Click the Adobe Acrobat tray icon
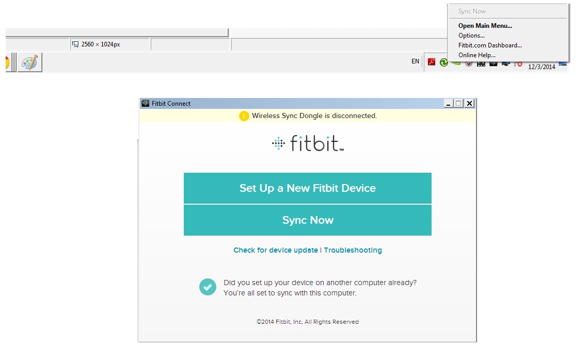This screenshot has width=588, height=364. click(x=431, y=62)
